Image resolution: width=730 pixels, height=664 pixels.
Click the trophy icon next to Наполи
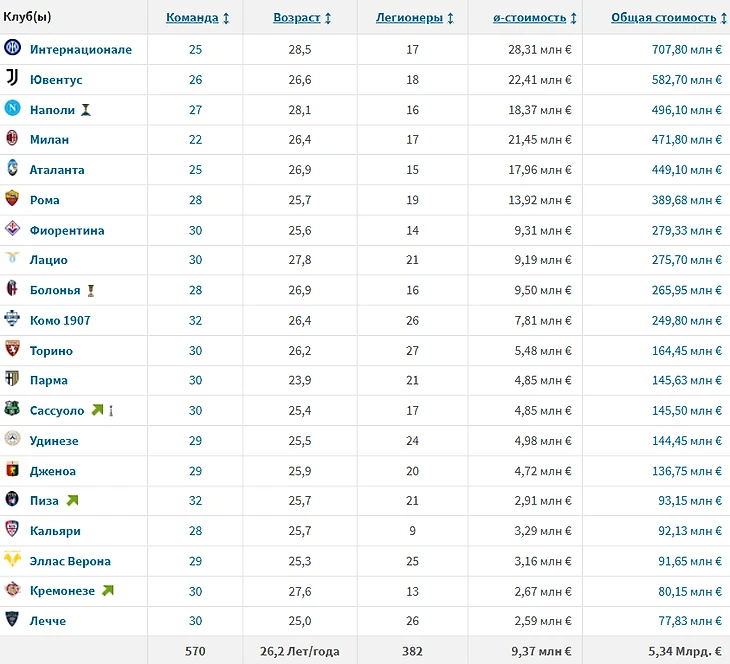(86, 110)
